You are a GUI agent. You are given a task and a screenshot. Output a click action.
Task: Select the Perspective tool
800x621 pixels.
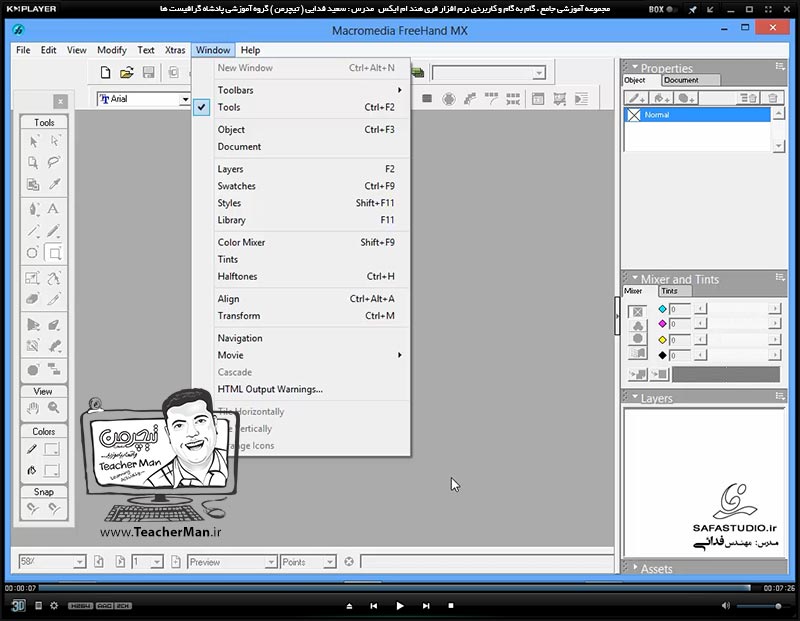click(33, 325)
